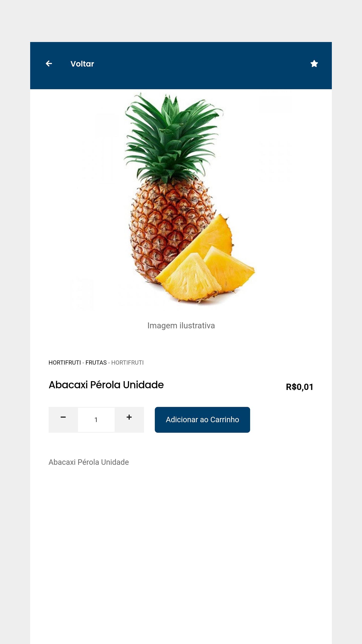
Task: Open the FRUTAS breadcrumb category
Action: pos(96,363)
